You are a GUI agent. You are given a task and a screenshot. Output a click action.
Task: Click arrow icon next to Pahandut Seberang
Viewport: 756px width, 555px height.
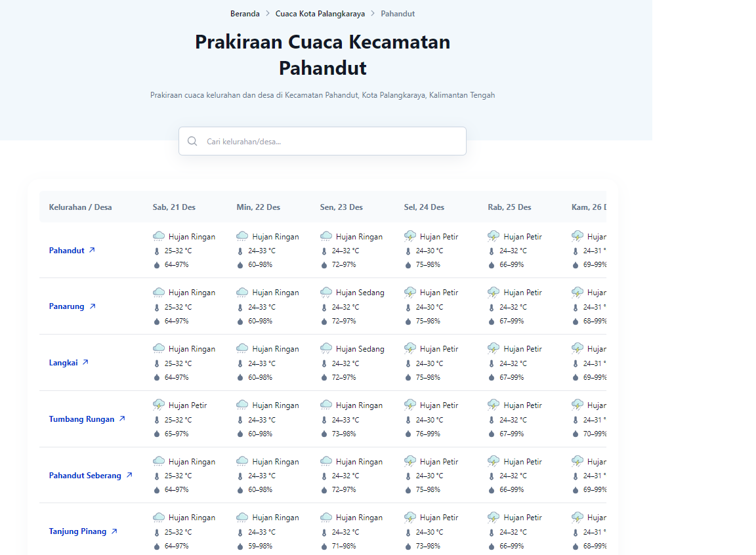pos(129,475)
